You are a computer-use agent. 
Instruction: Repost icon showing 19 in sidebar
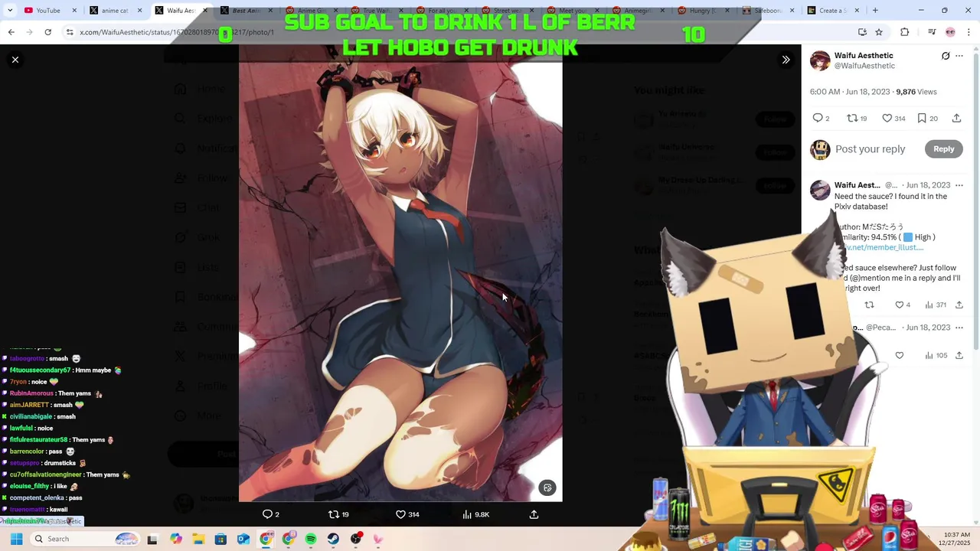coord(852,118)
